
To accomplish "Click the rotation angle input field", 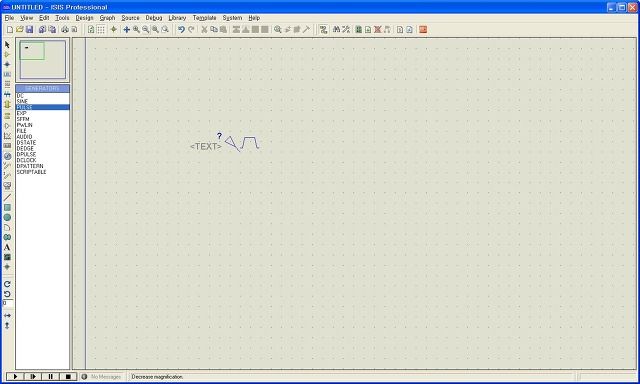I will pyautogui.click(x=8, y=303).
